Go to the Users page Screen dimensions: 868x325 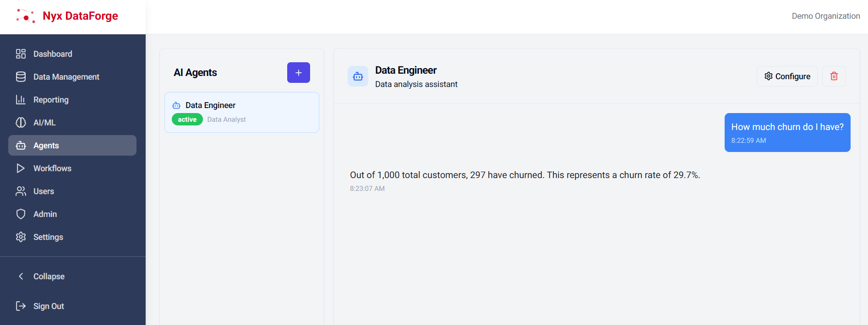(44, 191)
